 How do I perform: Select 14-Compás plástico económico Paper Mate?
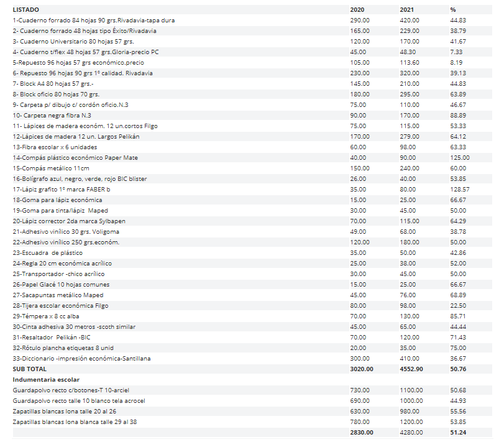[252, 158]
